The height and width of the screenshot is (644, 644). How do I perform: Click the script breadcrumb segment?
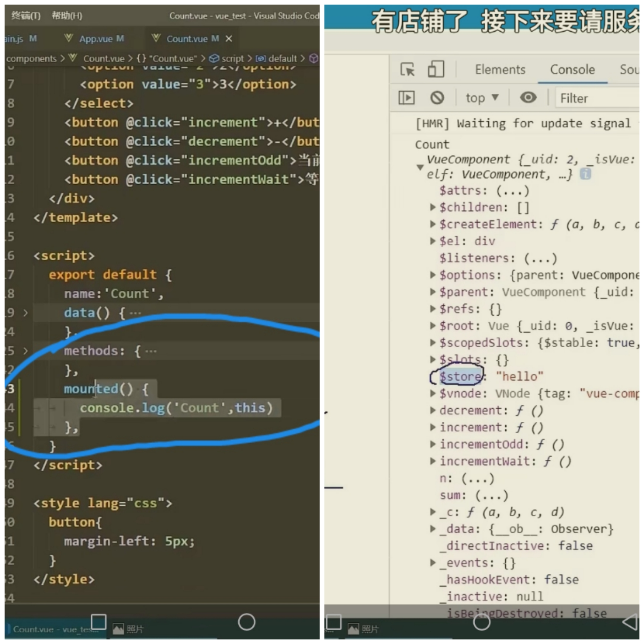pos(232,59)
